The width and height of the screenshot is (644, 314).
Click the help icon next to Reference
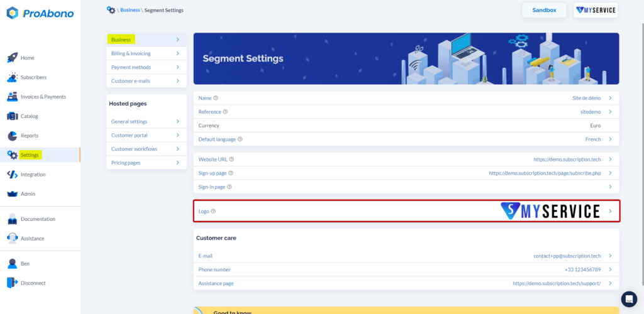[x=225, y=112]
